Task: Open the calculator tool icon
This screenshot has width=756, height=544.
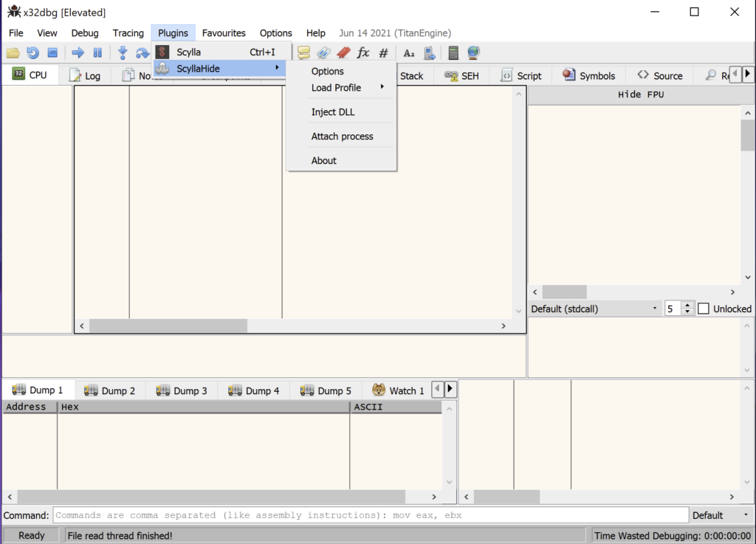Action: [x=453, y=52]
